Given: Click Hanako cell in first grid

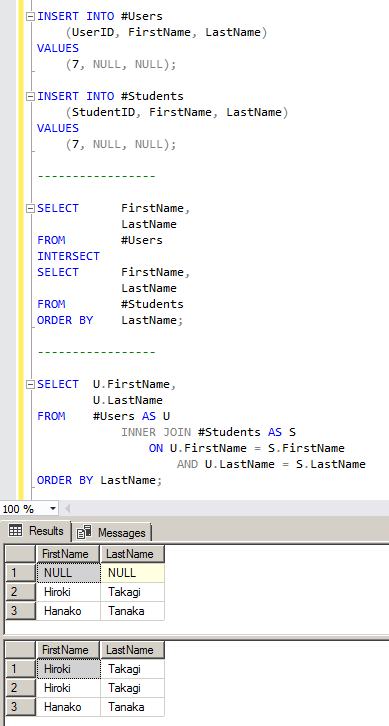Looking at the screenshot, I should coord(68,611).
